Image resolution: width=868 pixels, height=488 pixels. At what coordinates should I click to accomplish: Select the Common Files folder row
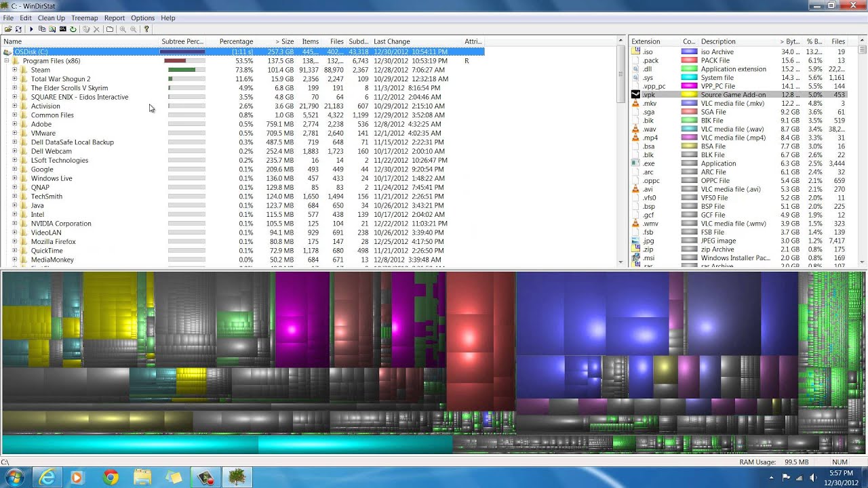click(243, 115)
